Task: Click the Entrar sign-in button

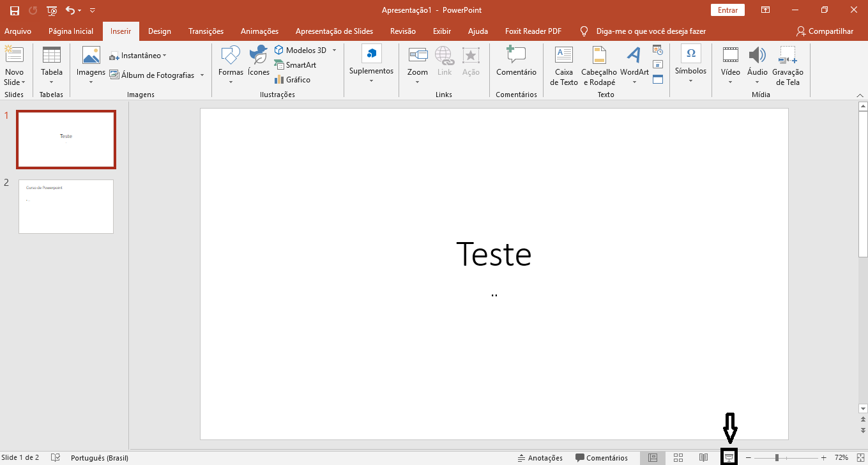Action: tap(727, 10)
